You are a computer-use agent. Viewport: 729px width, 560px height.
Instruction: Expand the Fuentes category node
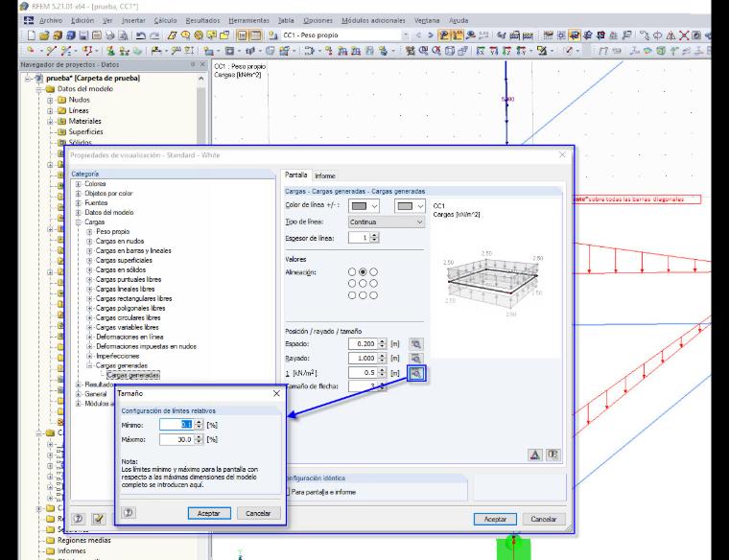(79, 203)
